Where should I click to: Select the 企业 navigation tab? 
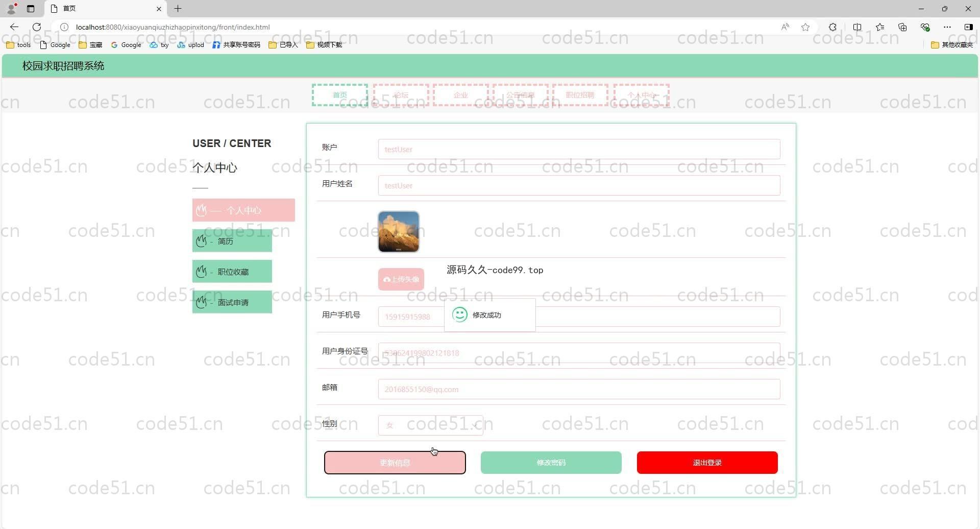pyautogui.click(x=461, y=95)
